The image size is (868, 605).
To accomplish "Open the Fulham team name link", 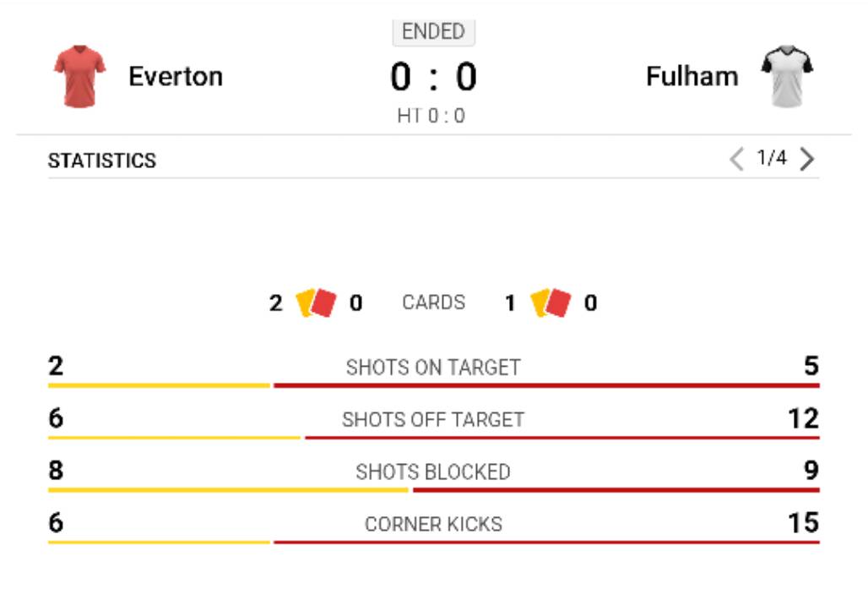I will point(692,76).
